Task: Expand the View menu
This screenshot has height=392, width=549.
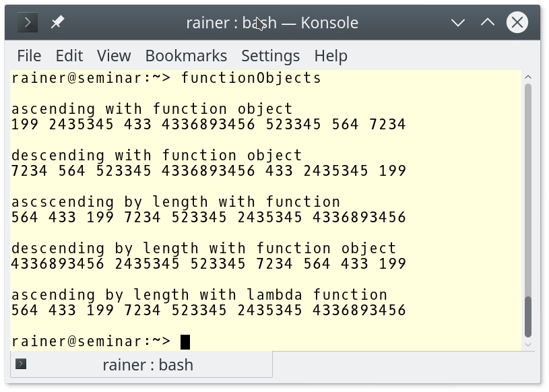Action: 114,56
